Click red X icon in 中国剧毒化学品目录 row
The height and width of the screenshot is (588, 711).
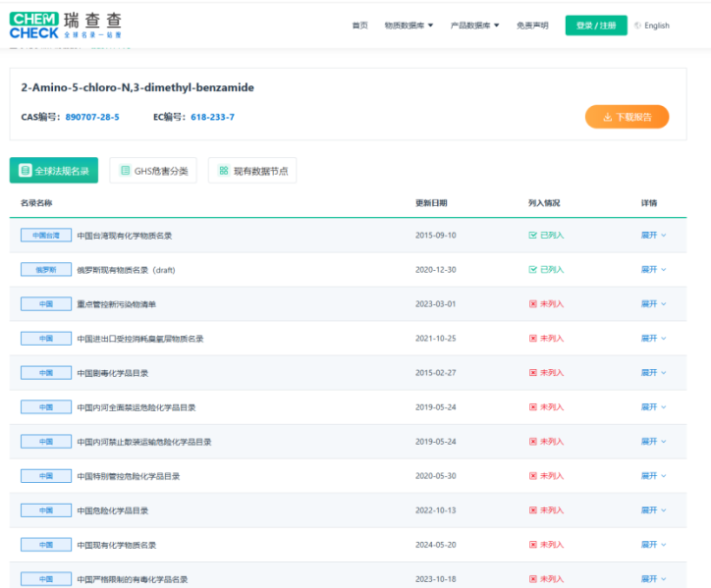click(533, 373)
